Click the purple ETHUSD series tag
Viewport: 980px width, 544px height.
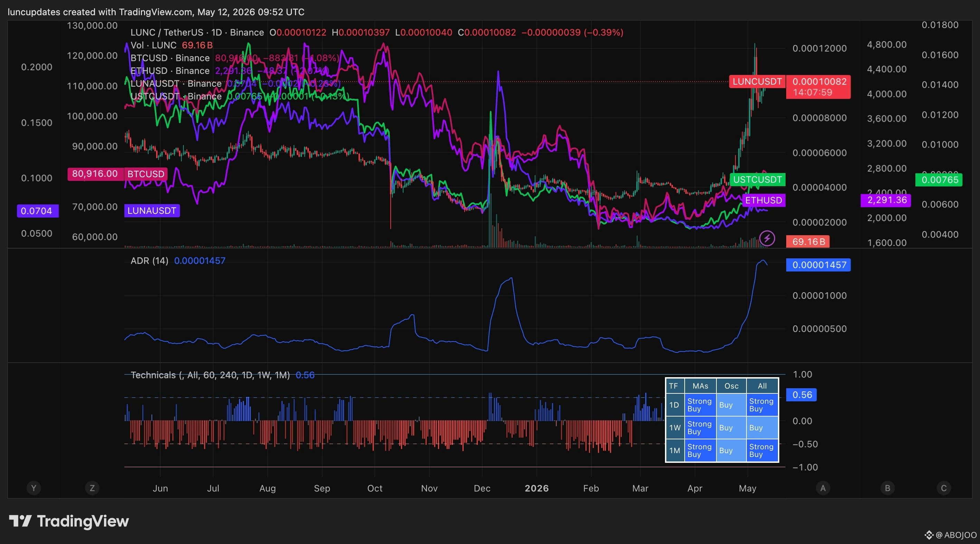(x=763, y=200)
